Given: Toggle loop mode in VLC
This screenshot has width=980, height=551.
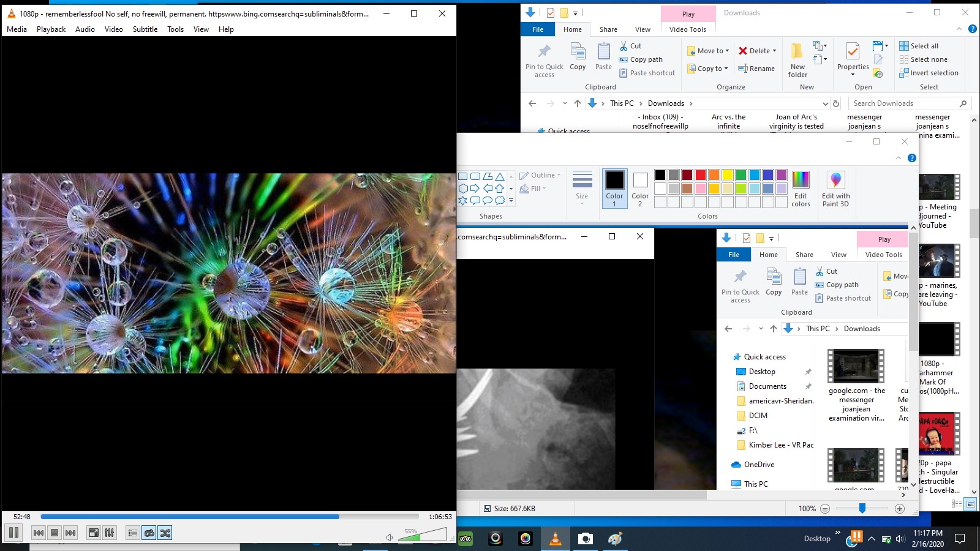Looking at the screenshot, I should click(149, 533).
